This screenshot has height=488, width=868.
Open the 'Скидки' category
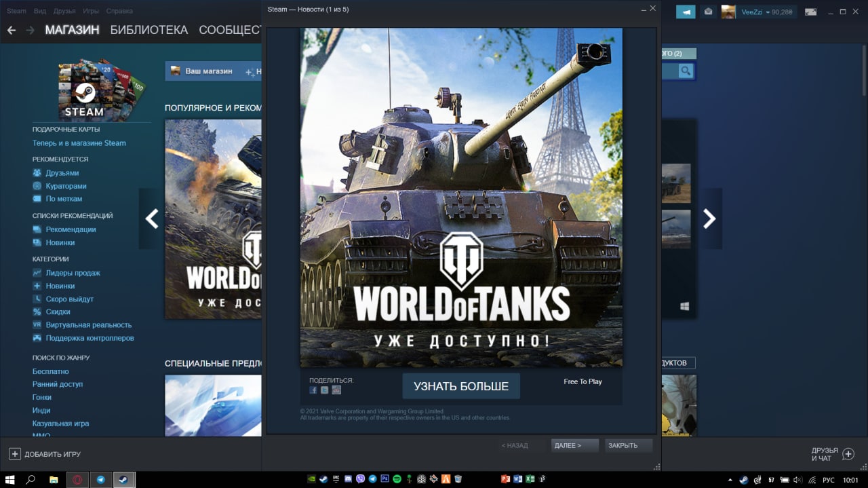click(58, 312)
